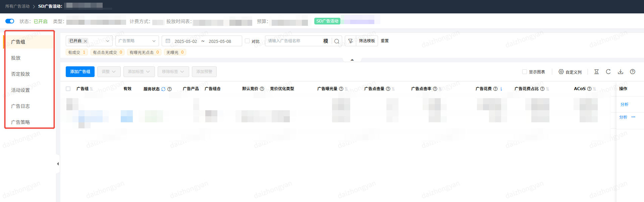Open help for ACoS column
The width and height of the screenshot is (644, 202).
point(589,89)
